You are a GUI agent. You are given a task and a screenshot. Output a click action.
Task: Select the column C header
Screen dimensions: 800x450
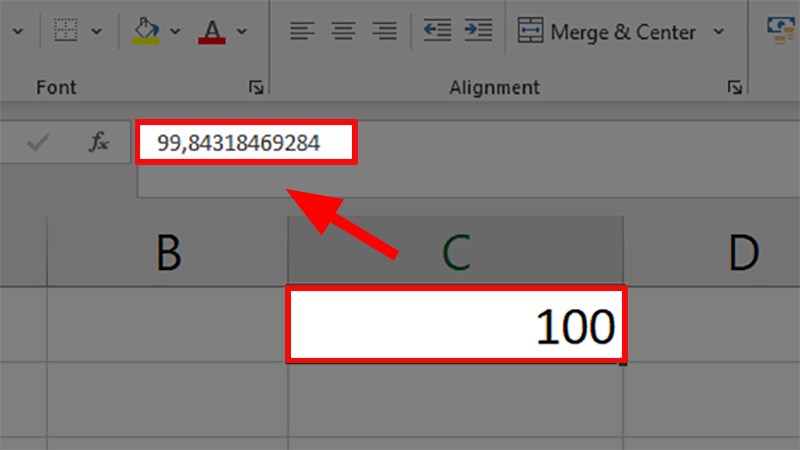click(x=455, y=254)
